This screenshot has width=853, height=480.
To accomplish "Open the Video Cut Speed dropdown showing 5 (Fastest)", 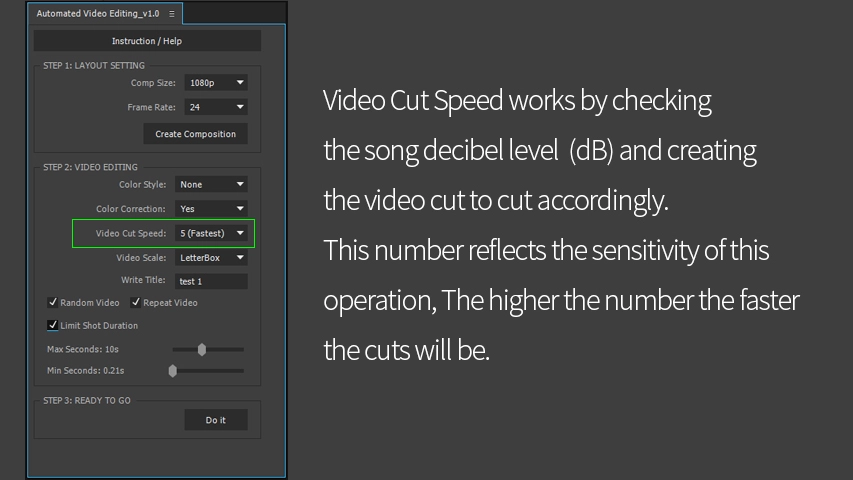I will pyautogui.click(x=211, y=233).
